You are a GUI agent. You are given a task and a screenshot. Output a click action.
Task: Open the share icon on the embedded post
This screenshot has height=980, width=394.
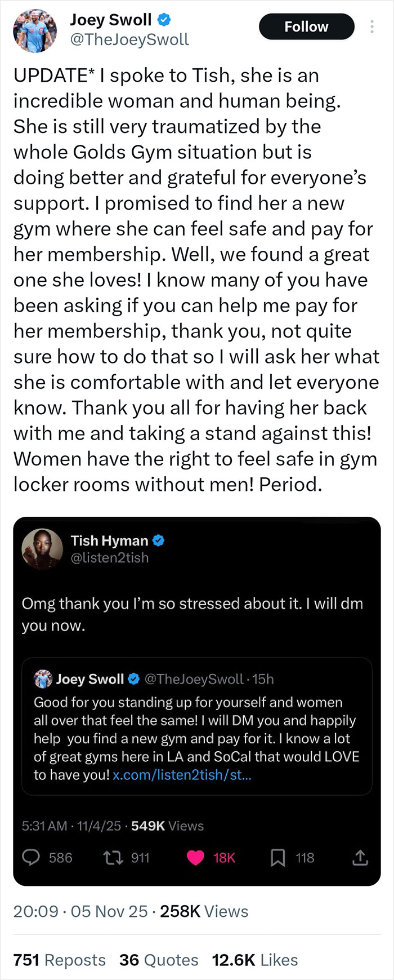point(359,858)
